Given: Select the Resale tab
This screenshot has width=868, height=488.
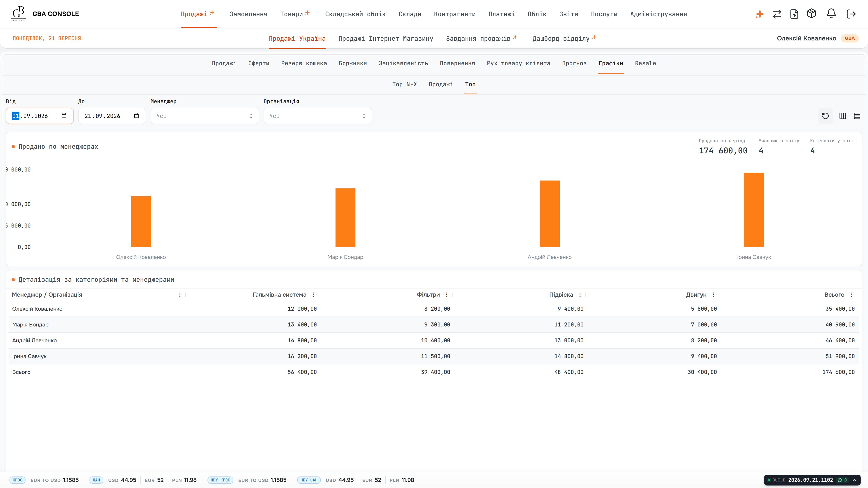Looking at the screenshot, I should click(645, 63).
